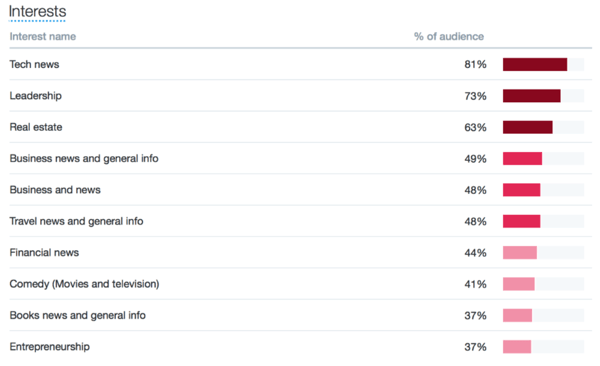This screenshot has width=600, height=366.
Task: Click the Financial news 44% bar
Action: tap(520, 253)
